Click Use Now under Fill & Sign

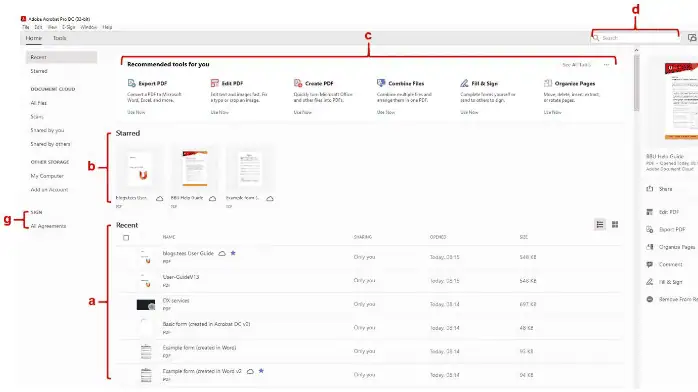tap(469, 113)
